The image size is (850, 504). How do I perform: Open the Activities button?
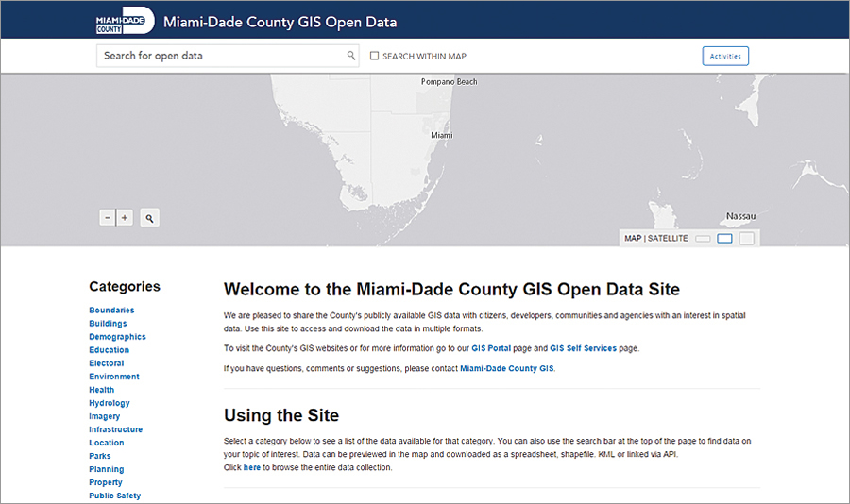point(725,56)
